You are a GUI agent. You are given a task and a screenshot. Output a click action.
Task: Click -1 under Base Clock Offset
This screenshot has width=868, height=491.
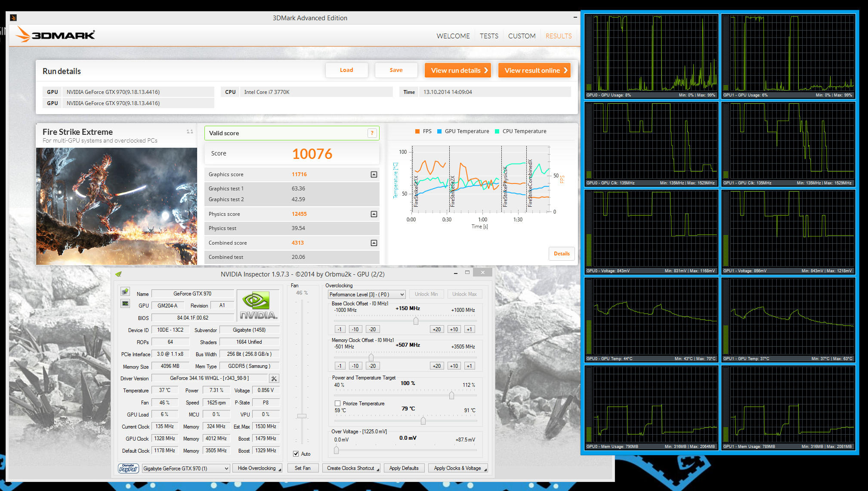coord(340,329)
